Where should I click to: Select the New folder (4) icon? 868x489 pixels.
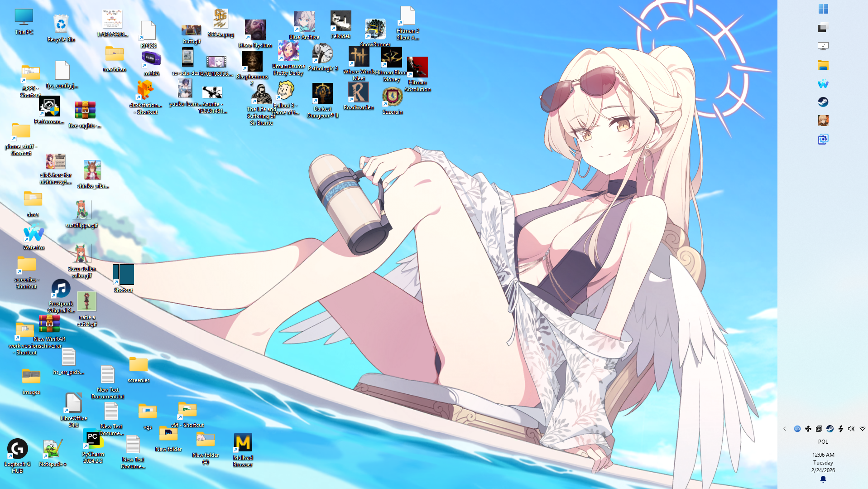(x=205, y=448)
